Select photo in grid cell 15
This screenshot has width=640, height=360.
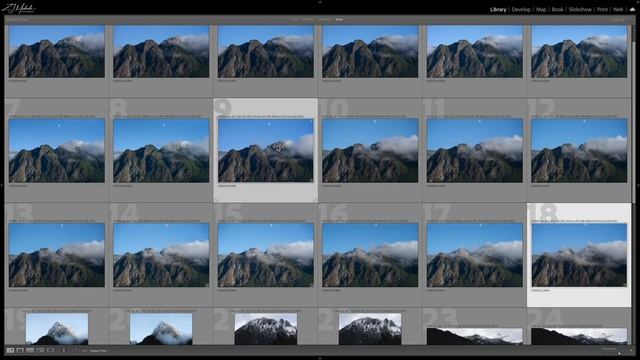coord(266,255)
